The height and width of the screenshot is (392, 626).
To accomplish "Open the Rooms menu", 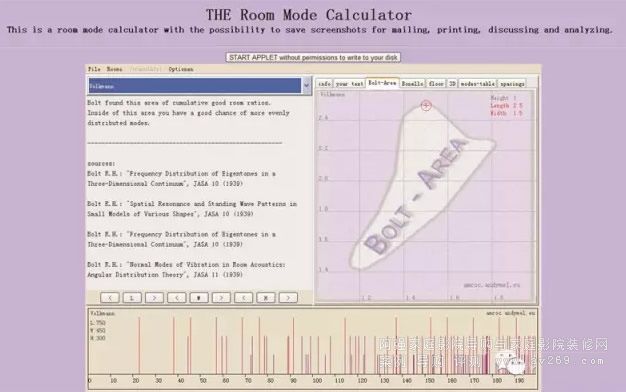I will [x=115, y=69].
